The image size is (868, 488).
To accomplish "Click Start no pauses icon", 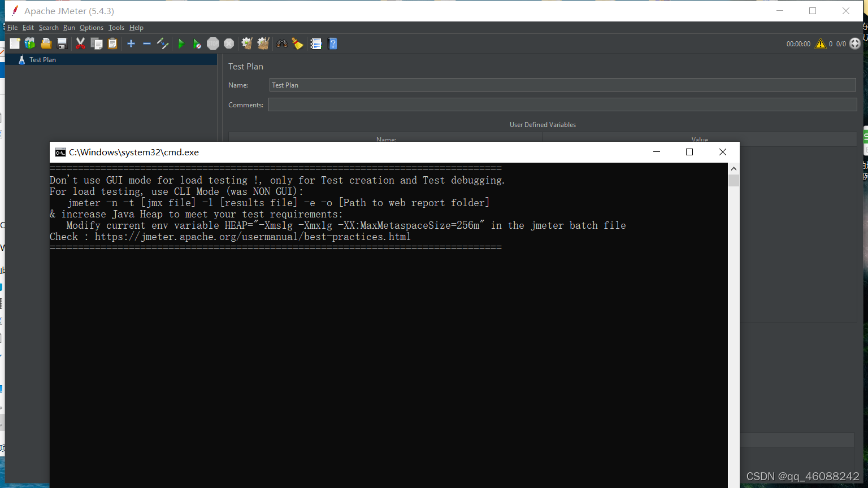I will (197, 43).
